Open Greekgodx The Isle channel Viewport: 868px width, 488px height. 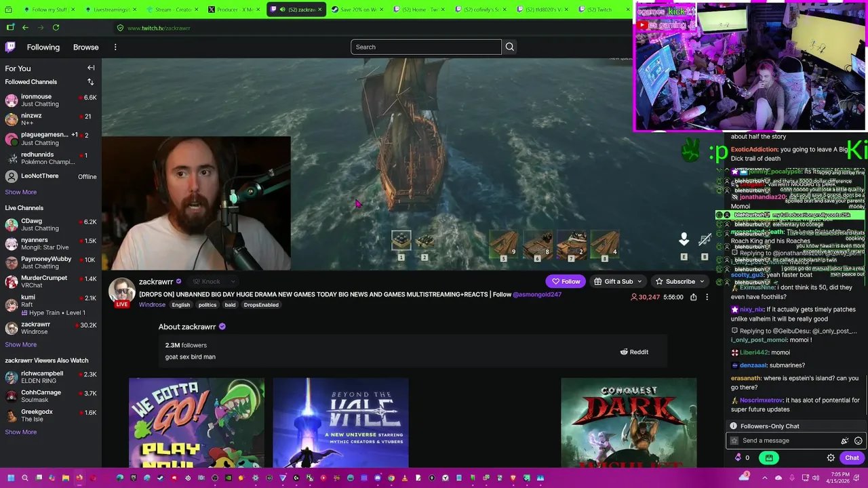coord(51,415)
